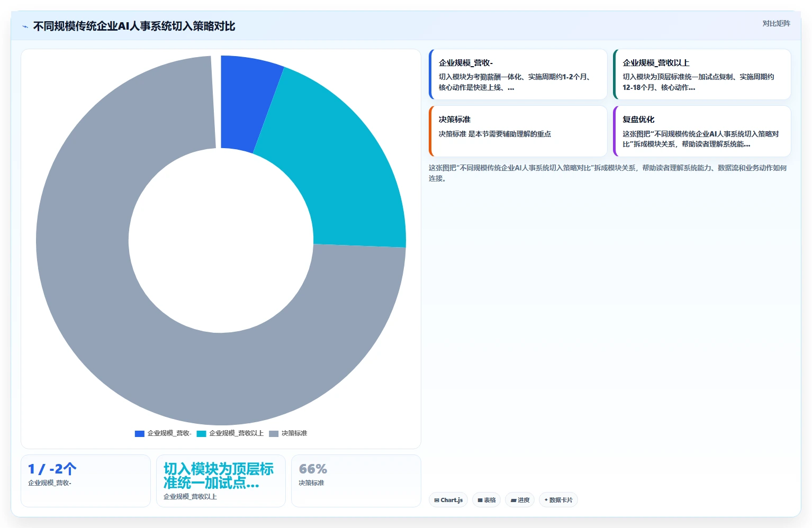Click the header icon beside the chart title

[25, 26]
